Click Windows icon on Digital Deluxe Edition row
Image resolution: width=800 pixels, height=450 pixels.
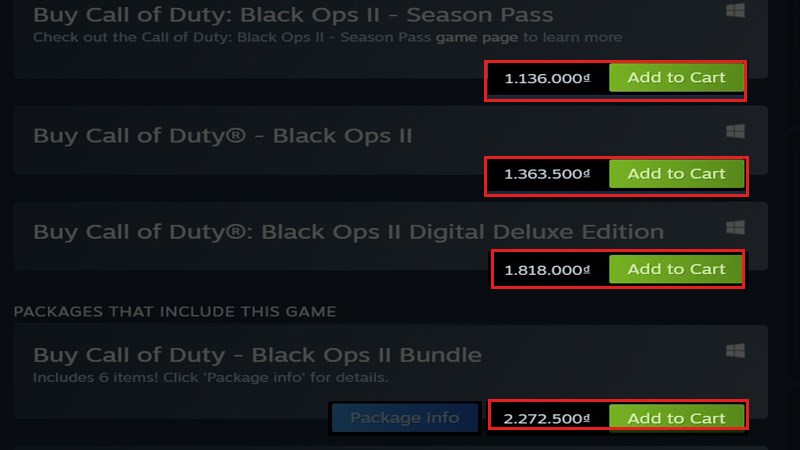(735, 228)
